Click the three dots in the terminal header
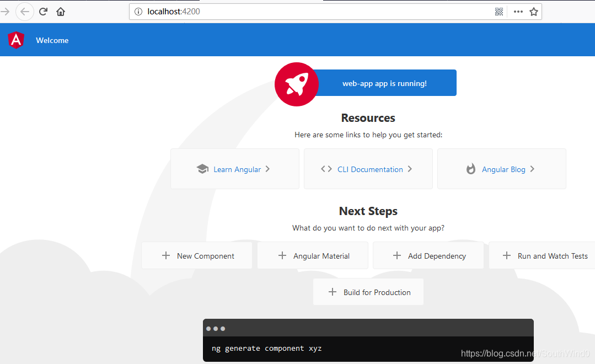Image resolution: width=595 pixels, height=364 pixels. click(x=216, y=329)
